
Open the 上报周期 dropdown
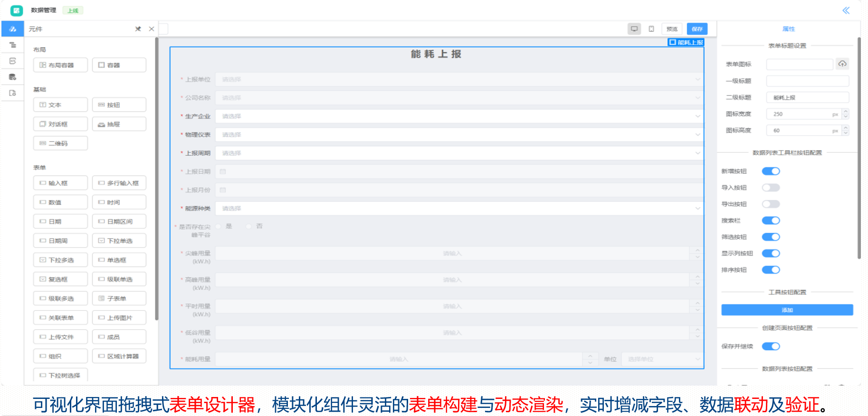click(x=459, y=153)
